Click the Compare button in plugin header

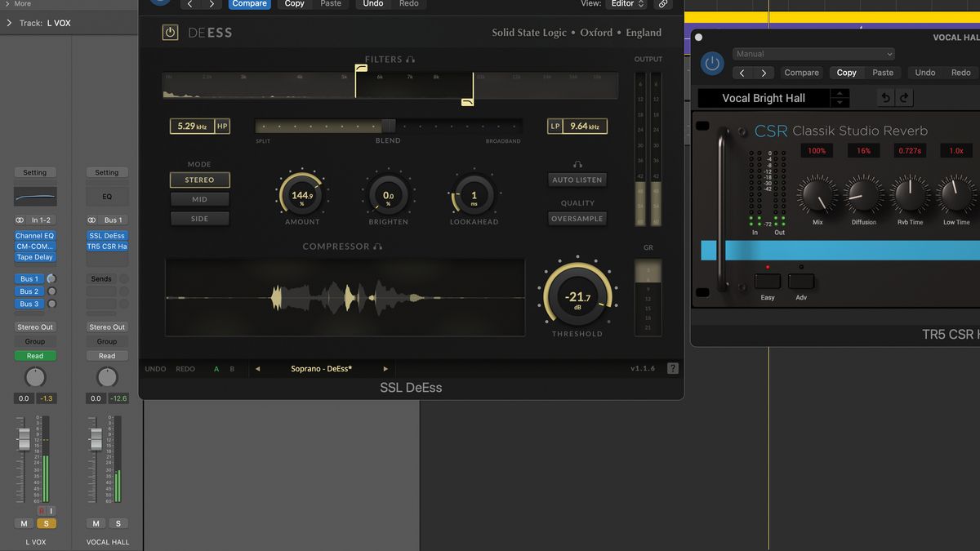point(249,3)
